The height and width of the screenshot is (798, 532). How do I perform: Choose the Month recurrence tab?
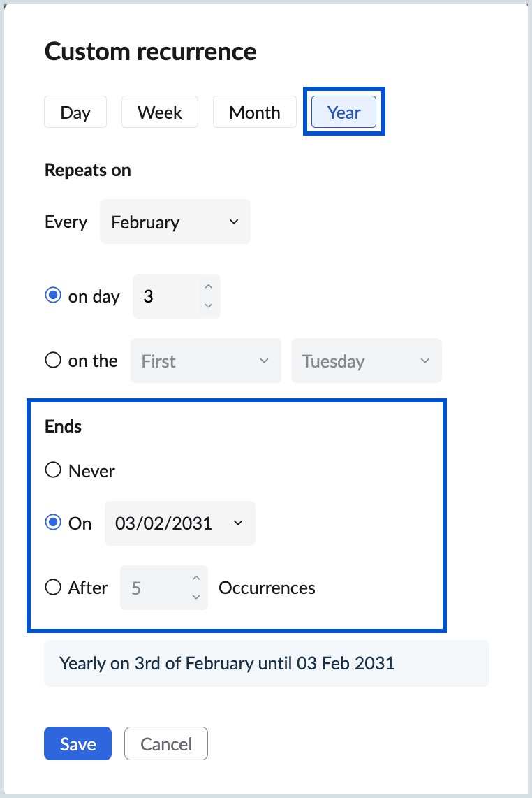point(254,113)
